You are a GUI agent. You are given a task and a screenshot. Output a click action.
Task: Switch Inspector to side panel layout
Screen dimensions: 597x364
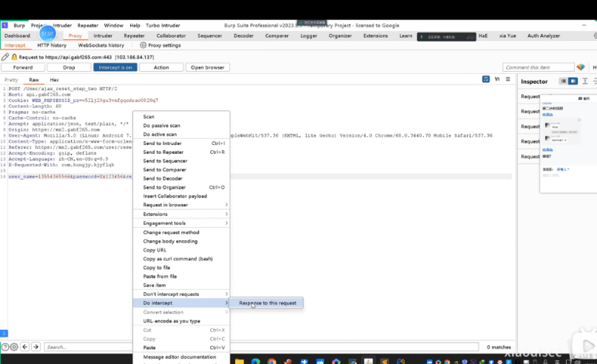pos(573,81)
